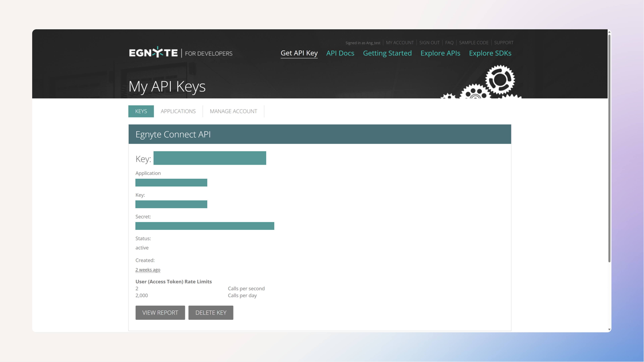Open the Explore SDKs page
The image size is (644, 362).
490,53
